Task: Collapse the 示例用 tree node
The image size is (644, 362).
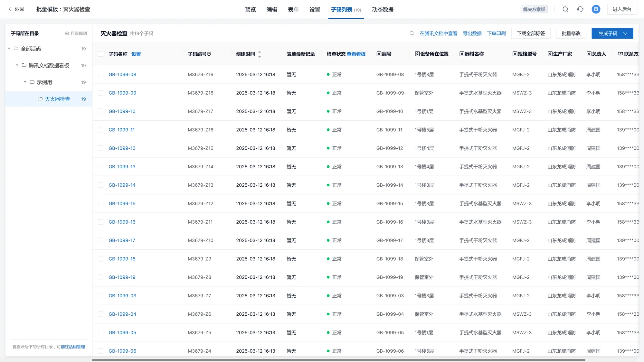Action: click(25, 82)
